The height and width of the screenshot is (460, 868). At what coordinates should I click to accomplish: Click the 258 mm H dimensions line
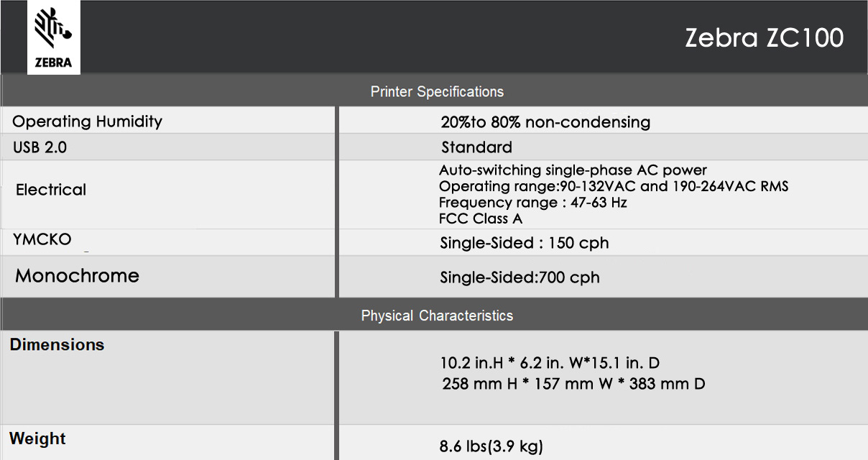click(x=573, y=384)
